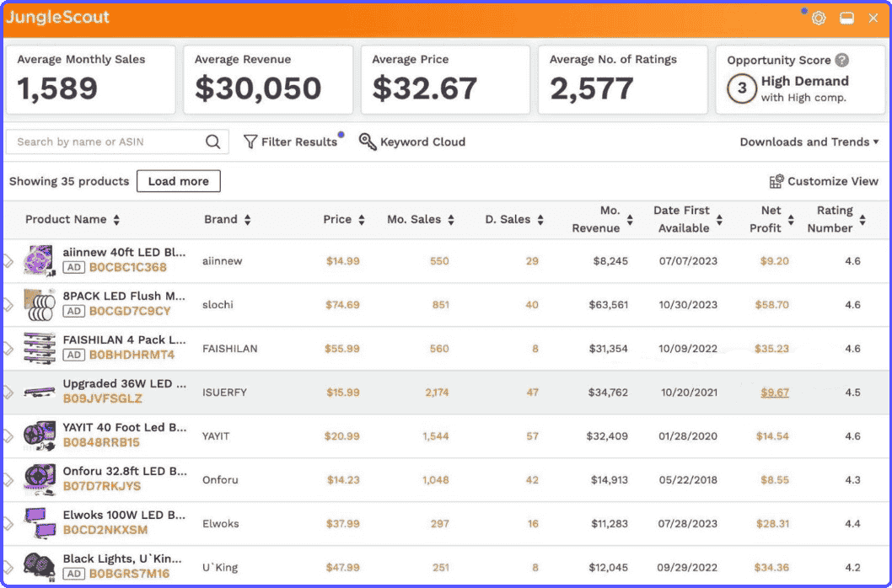
Task: Click the AD badge beside B0CGD7C9CY
Action: tap(74, 311)
